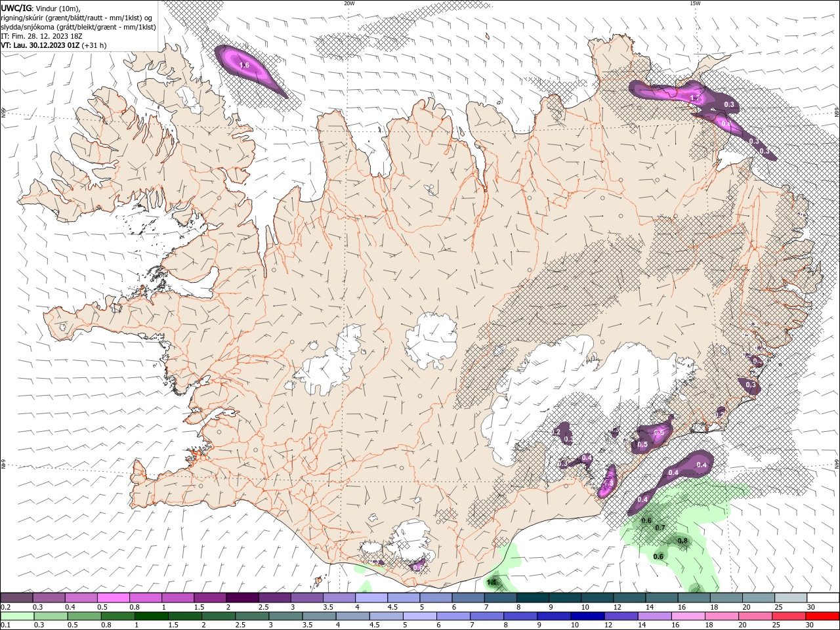Click the 20W longitude label
Screen dimensions: 840x630
349,3
